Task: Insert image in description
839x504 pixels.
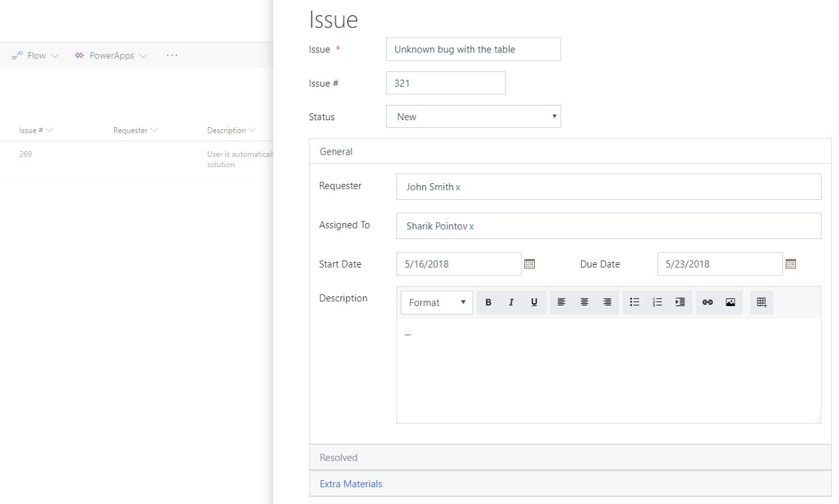Action: pyautogui.click(x=731, y=303)
